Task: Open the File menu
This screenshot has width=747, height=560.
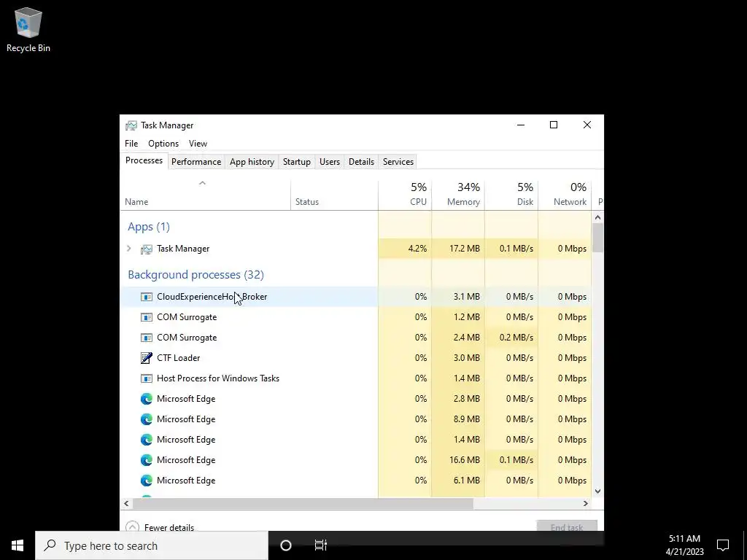Action: (131, 144)
